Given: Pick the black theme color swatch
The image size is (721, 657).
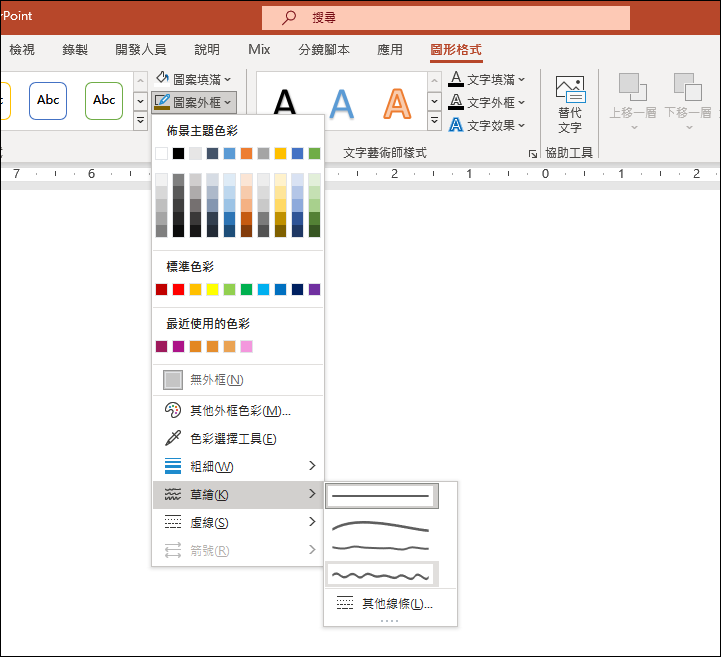Looking at the screenshot, I should point(178,154).
